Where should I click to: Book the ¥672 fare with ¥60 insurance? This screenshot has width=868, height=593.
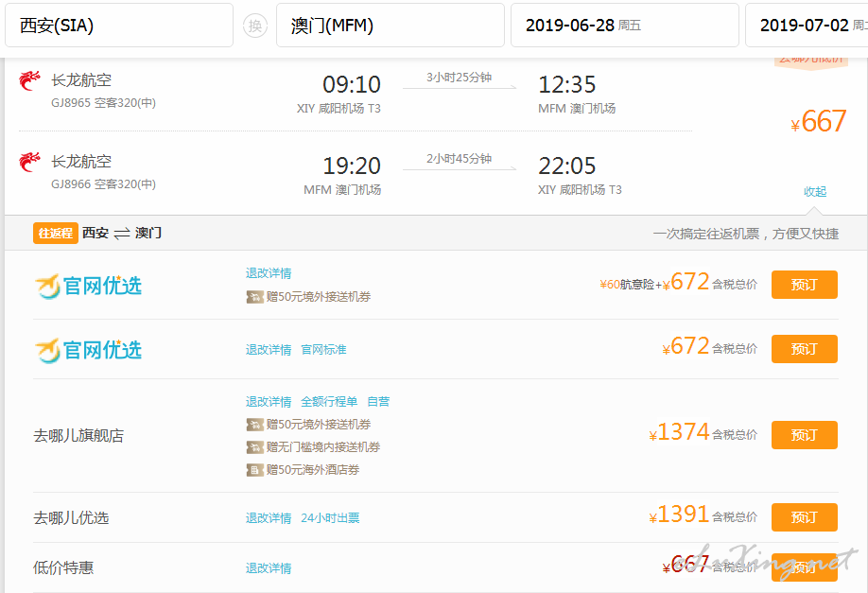[805, 285]
